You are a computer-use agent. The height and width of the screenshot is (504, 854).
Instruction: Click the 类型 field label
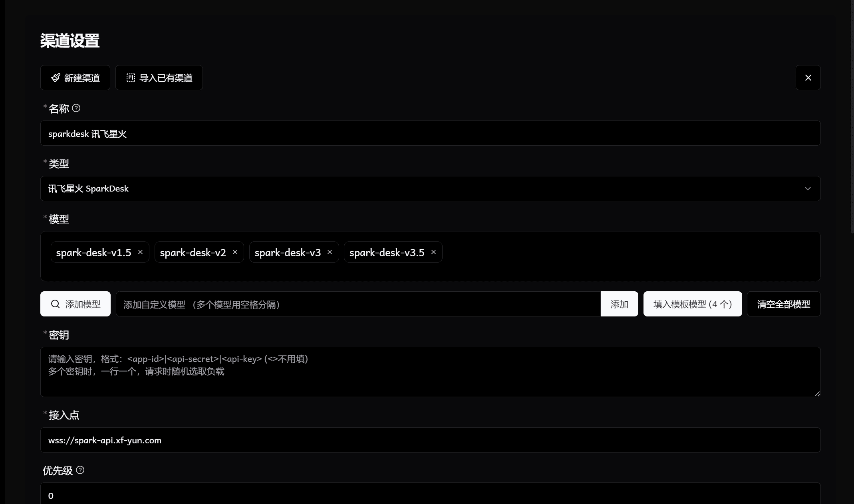tap(59, 164)
